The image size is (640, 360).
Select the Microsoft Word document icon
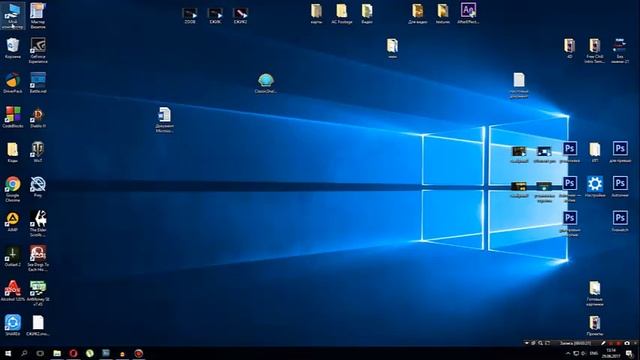(164, 120)
